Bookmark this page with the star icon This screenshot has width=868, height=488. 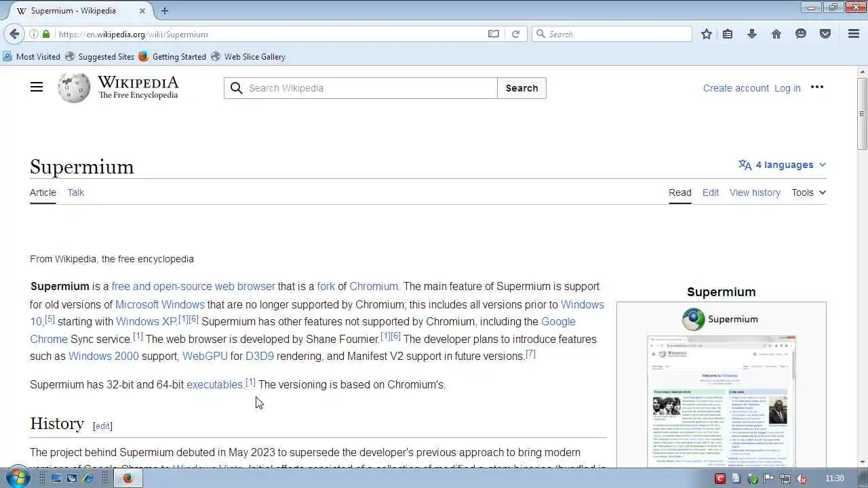point(707,34)
